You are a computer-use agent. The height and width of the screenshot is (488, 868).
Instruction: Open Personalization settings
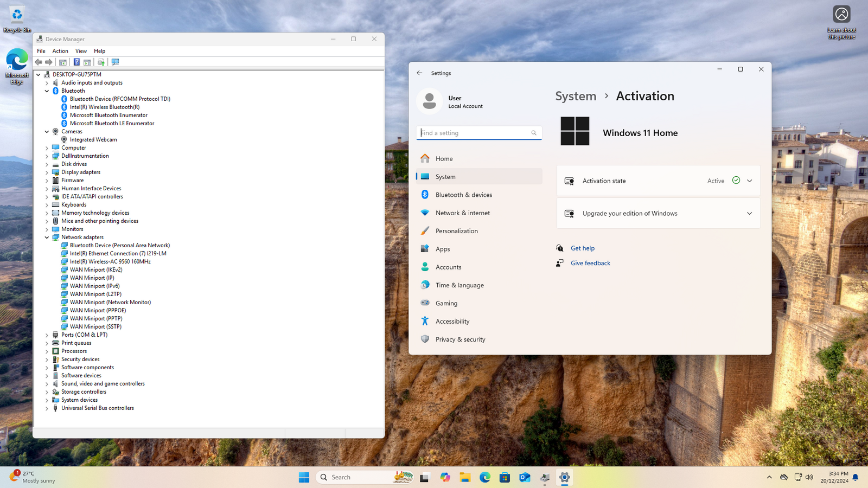(479, 231)
